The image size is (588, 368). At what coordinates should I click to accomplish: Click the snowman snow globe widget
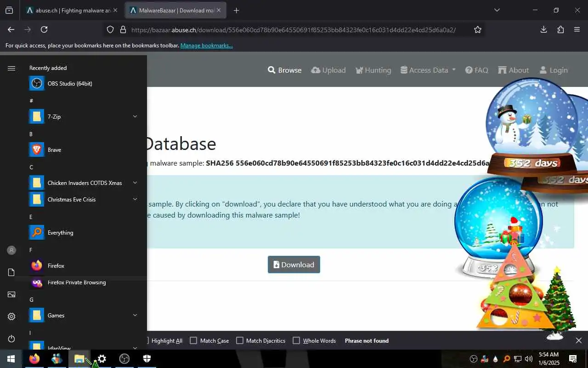(531, 126)
